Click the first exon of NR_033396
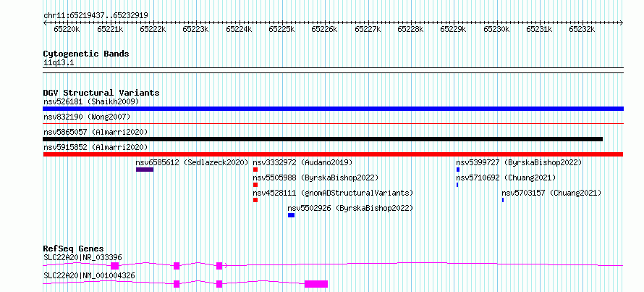The height and width of the screenshot is (292, 644). pyautogui.click(x=114, y=266)
